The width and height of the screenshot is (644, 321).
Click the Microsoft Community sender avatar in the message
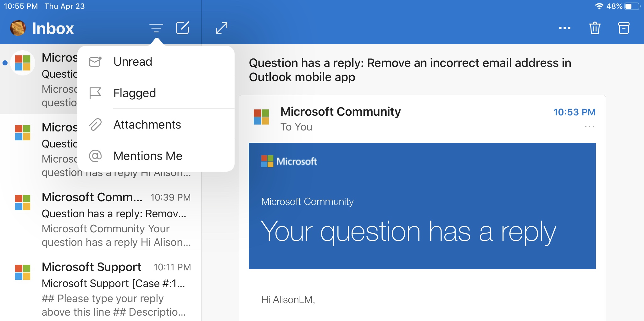click(261, 117)
